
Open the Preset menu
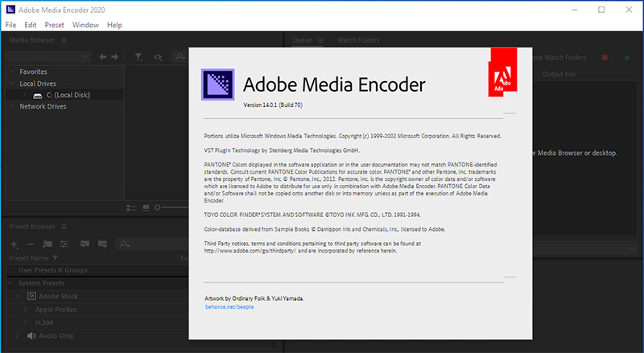click(x=54, y=25)
